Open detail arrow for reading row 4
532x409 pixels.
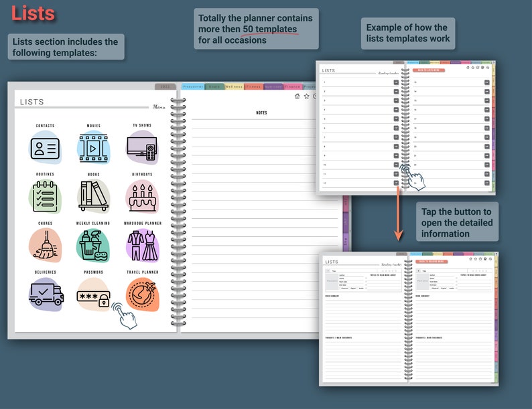click(396, 110)
